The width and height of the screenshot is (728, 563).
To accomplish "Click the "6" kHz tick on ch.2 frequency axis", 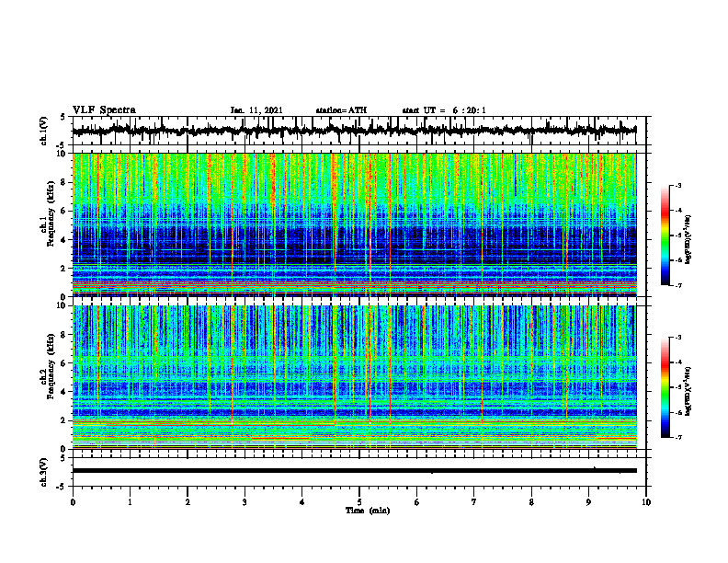I will point(63,363).
